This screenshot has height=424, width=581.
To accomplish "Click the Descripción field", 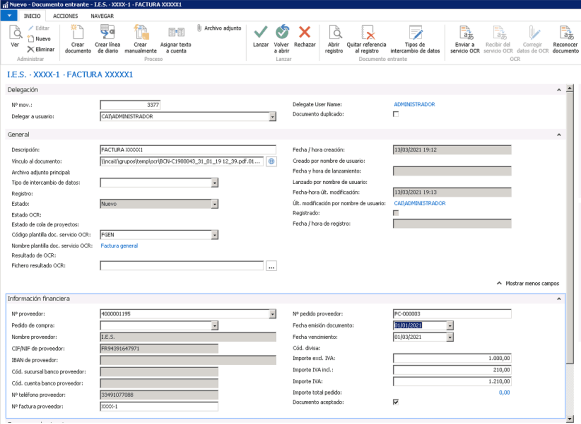I will [x=188, y=150].
